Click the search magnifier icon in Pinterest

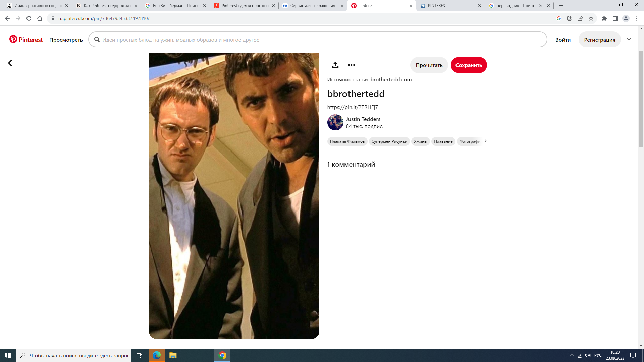pyautogui.click(x=97, y=40)
